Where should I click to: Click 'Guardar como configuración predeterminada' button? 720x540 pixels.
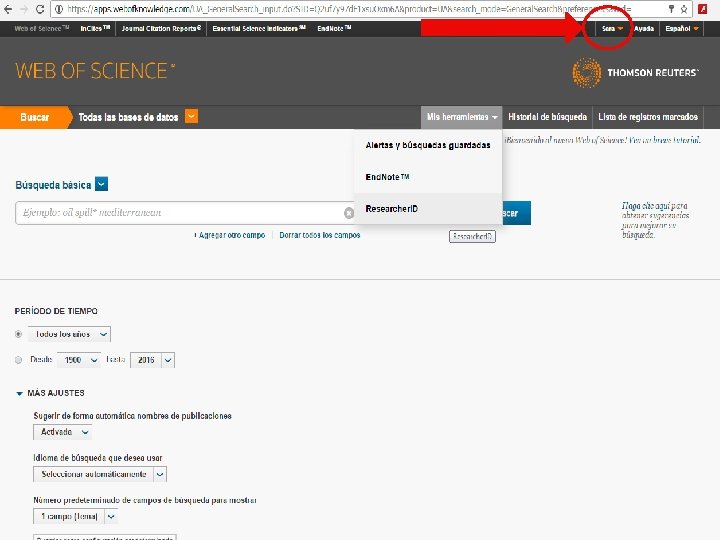point(105,537)
